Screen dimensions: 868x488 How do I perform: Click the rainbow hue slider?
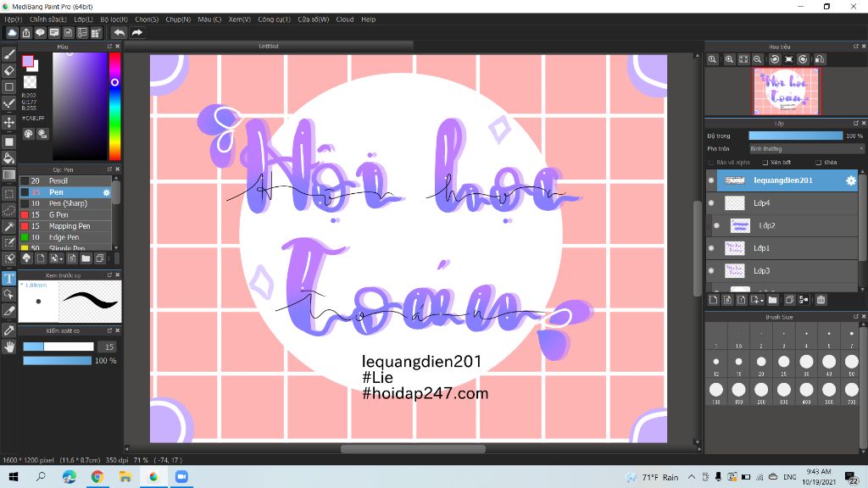coord(114,106)
